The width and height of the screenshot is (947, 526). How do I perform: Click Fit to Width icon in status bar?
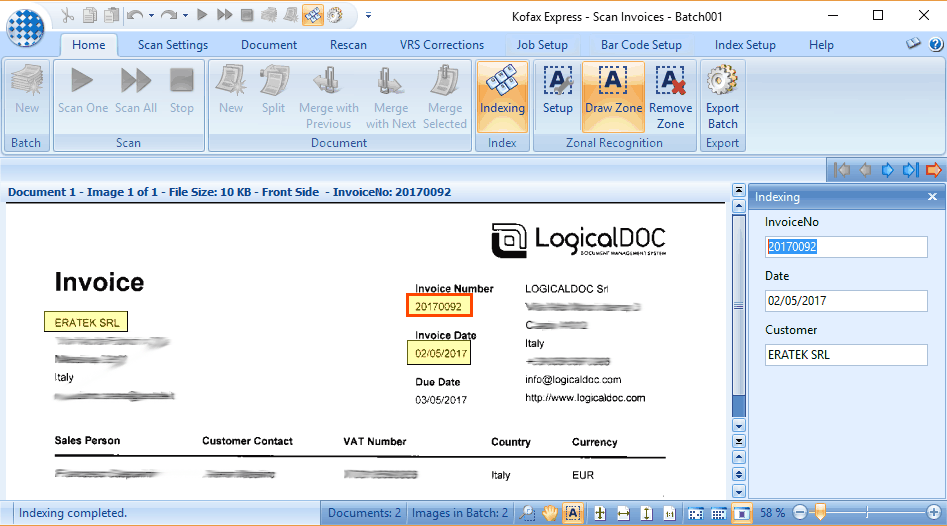(x=623, y=513)
